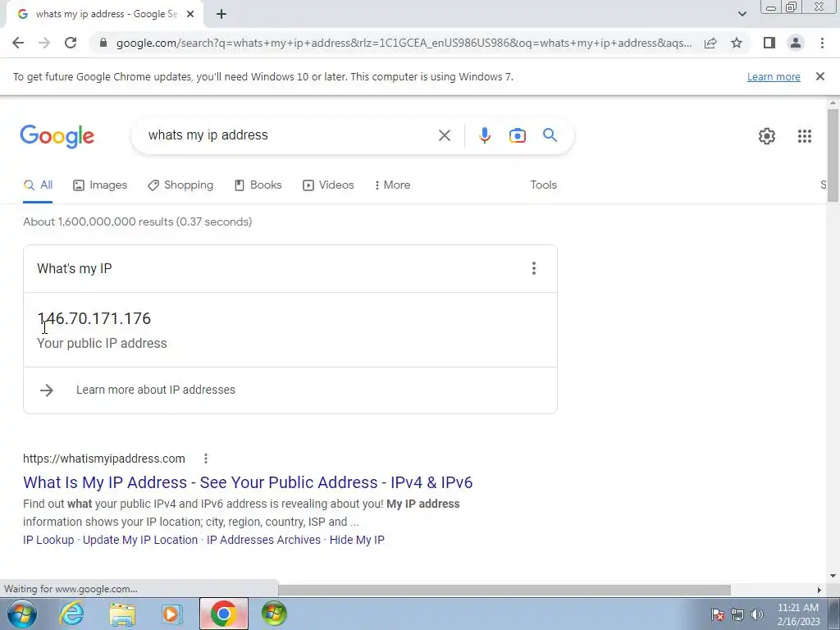Screen dimensions: 840x630
Task: Open Google settings gear
Action: (x=767, y=136)
